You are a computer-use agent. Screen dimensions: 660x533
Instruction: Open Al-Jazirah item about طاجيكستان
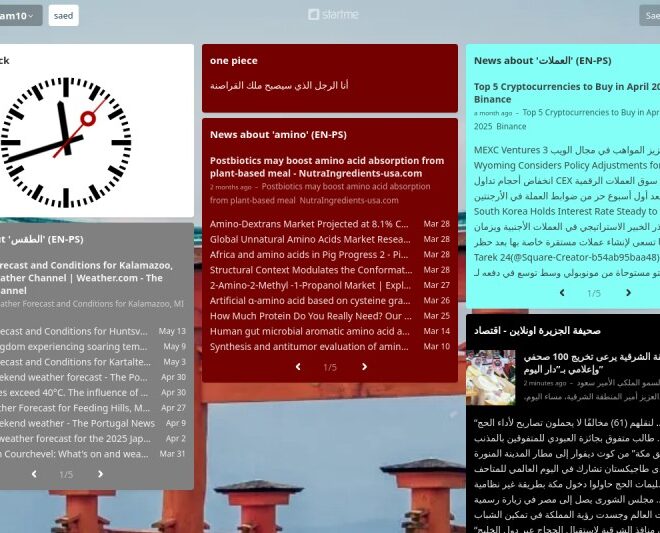pos(567,469)
